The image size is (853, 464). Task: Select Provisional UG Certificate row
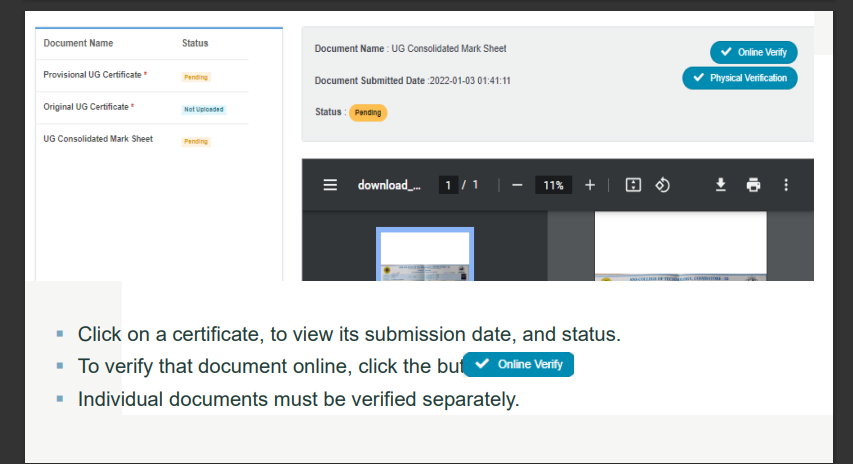coord(96,75)
